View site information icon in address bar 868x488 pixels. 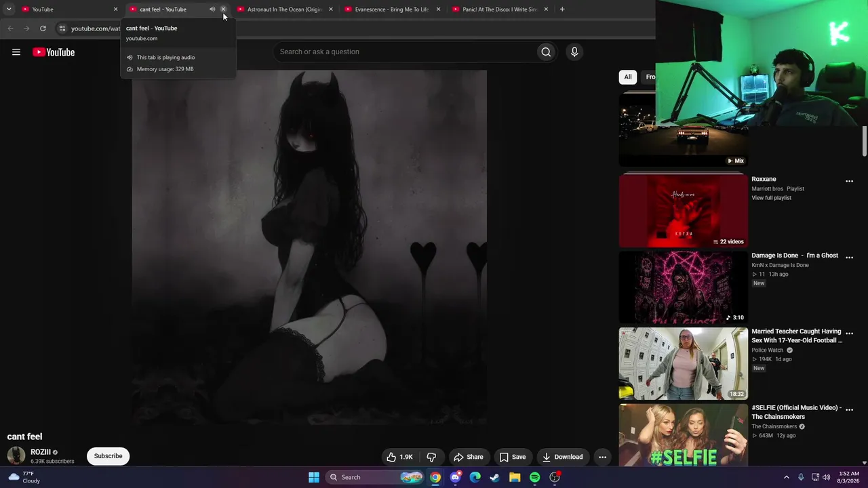pos(62,28)
